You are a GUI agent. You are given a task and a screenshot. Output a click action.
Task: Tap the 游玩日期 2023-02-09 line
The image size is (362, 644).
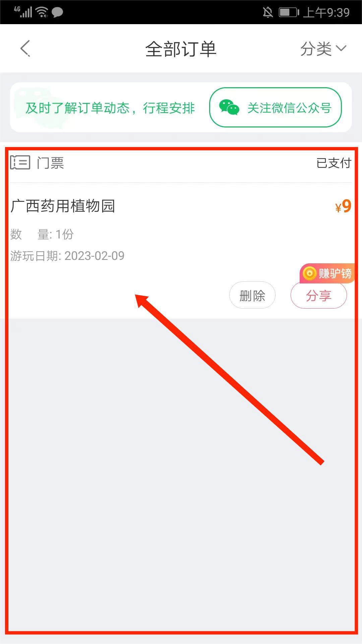(67, 256)
